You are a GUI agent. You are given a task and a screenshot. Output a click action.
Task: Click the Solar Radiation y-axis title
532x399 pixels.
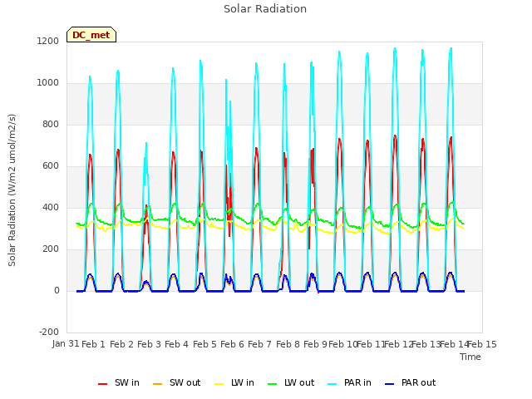(x=12, y=190)
